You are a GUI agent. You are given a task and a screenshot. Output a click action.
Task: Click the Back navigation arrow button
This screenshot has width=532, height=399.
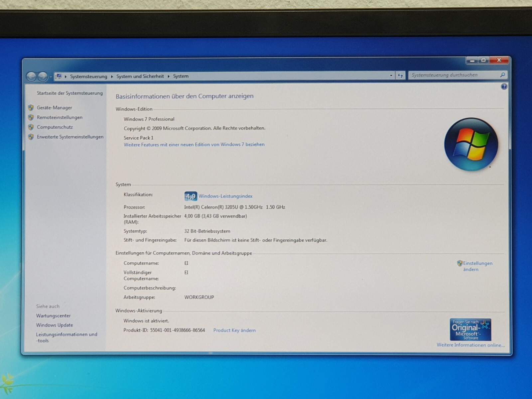tap(31, 76)
